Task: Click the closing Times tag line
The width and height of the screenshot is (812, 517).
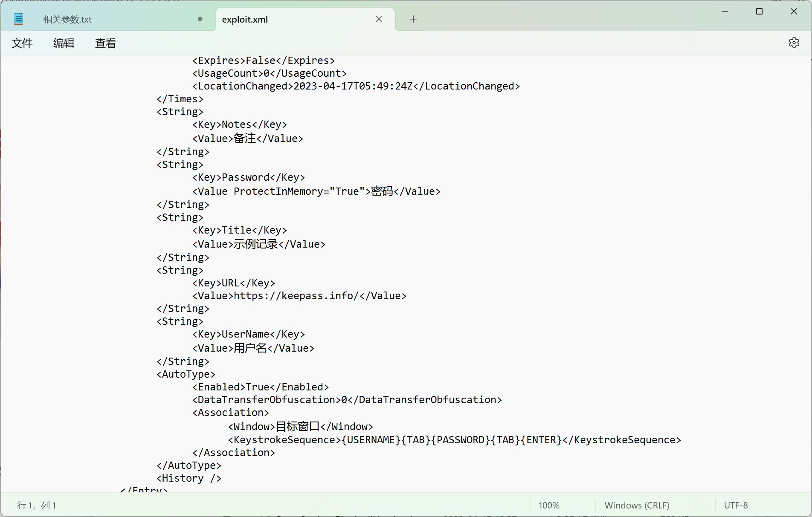Action: [180, 99]
